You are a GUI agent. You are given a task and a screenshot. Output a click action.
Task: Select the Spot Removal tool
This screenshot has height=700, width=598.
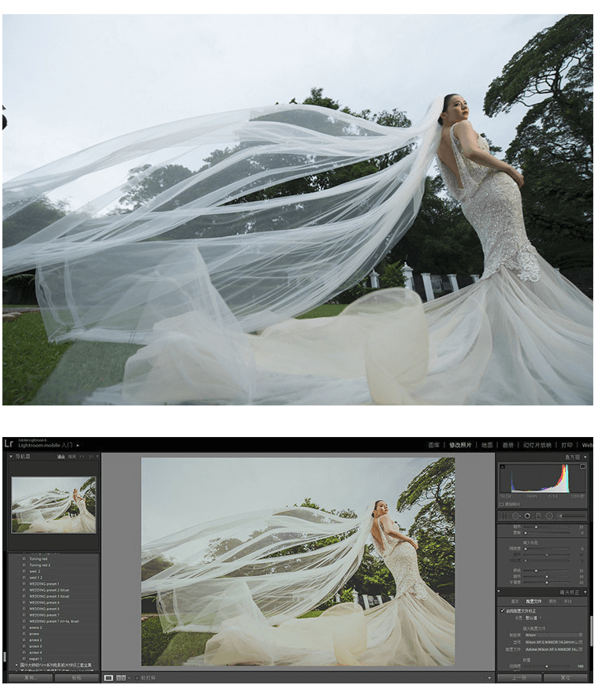516,516
